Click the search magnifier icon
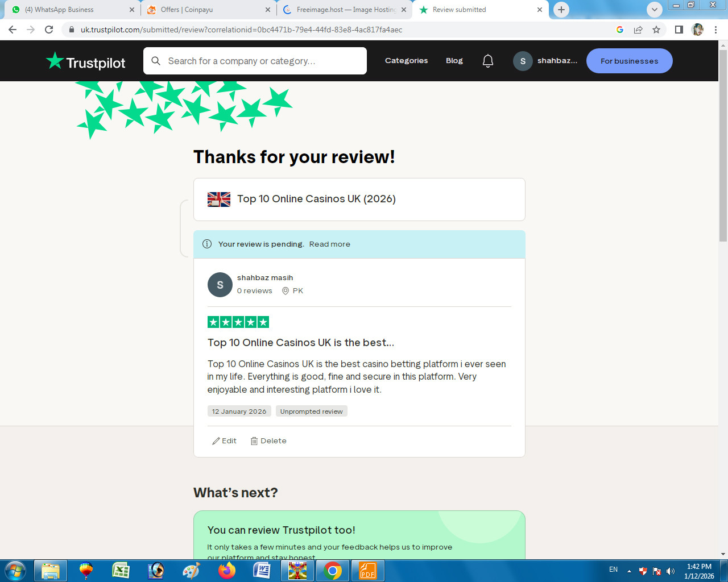Image resolution: width=728 pixels, height=582 pixels. (156, 61)
